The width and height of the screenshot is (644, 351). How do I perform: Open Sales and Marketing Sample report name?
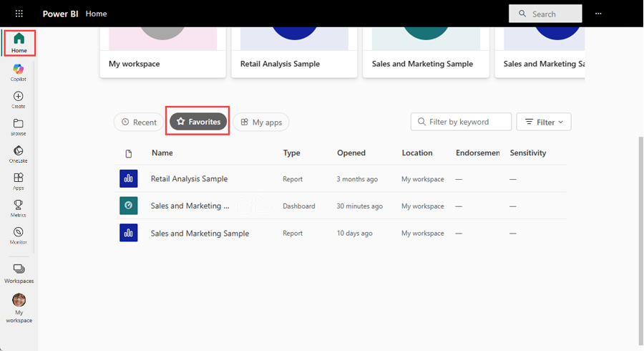click(200, 233)
